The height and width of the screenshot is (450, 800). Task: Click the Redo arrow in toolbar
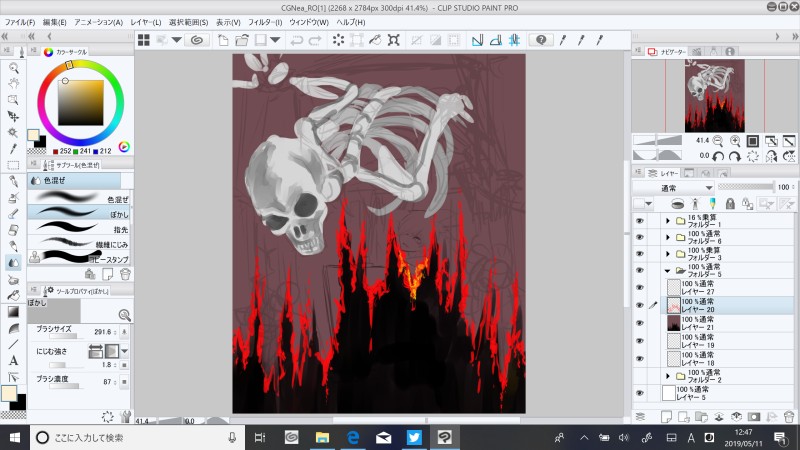coord(316,40)
